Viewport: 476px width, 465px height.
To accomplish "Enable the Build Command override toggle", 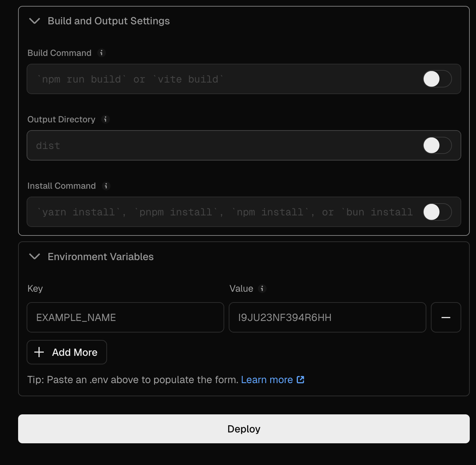I will (437, 79).
